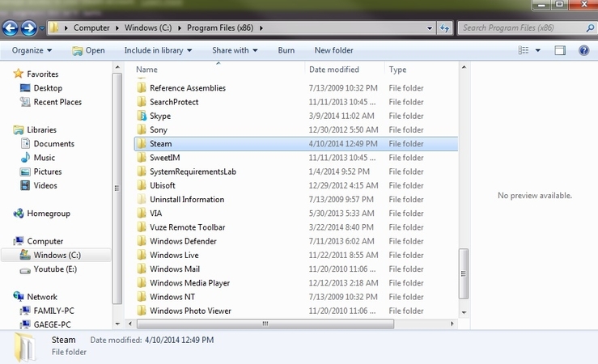Select the Windows NT folder icon
Screen dimensions: 598x364
click(x=142, y=297)
